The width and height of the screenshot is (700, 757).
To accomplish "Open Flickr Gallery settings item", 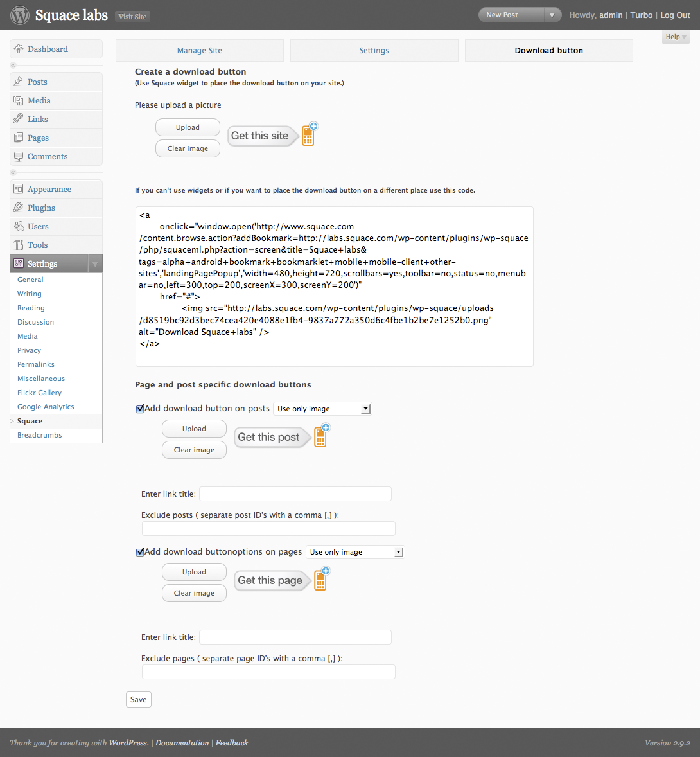I will [x=40, y=393].
